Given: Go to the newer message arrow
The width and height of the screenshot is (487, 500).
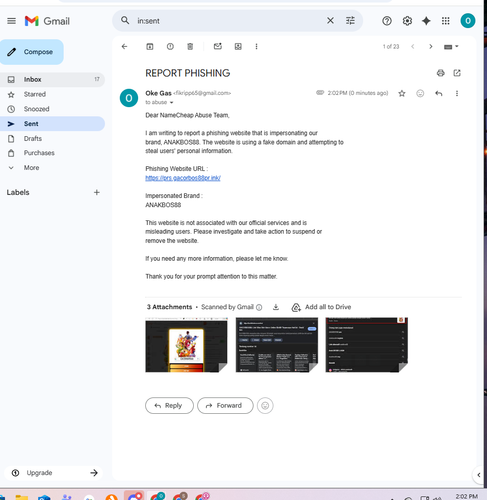Looking at the screenshot, I should point(413,46).
